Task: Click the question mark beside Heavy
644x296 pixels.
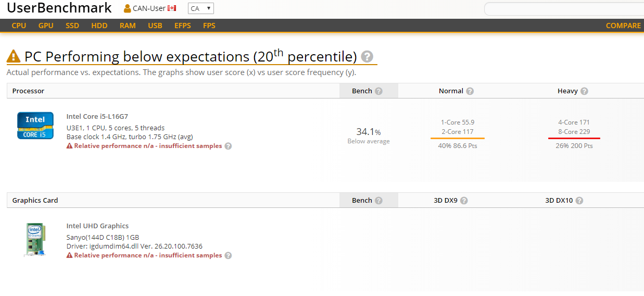Action: pos(584,91)
